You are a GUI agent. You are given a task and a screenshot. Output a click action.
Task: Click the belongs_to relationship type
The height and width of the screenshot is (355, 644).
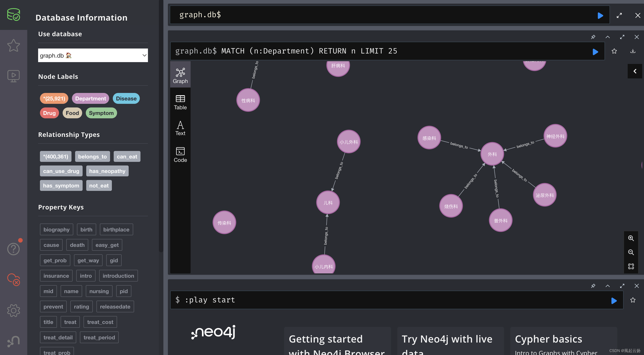pos(92,156)
